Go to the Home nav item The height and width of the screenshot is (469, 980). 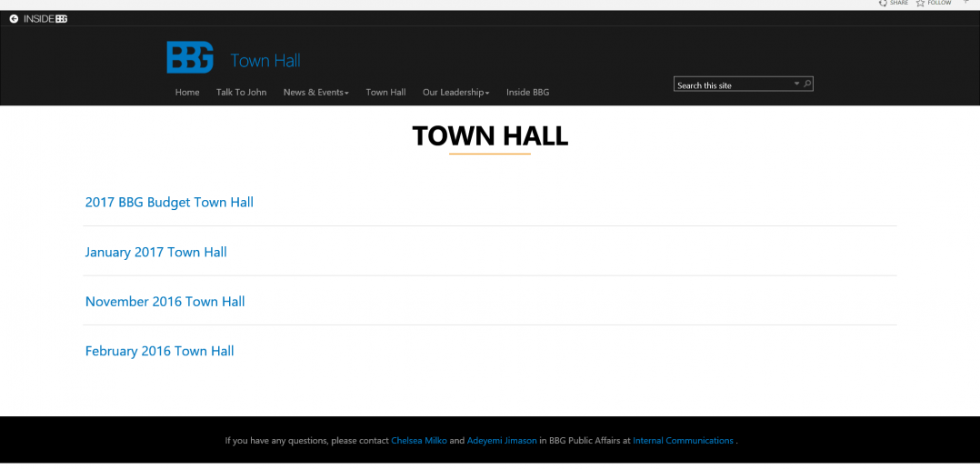point(187,93)
